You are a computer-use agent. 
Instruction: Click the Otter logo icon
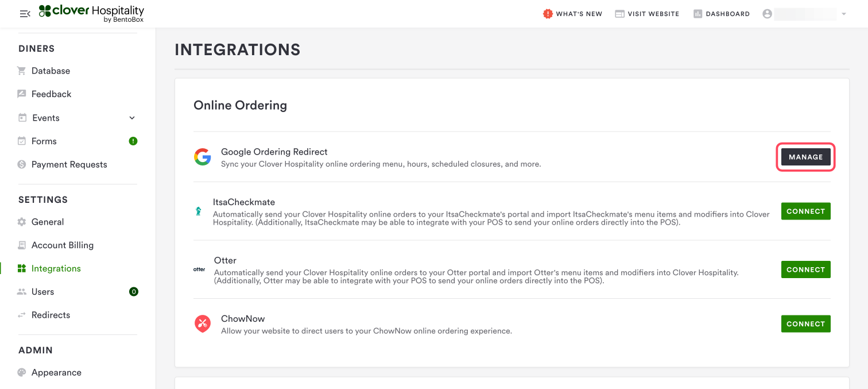coord(199,269)
